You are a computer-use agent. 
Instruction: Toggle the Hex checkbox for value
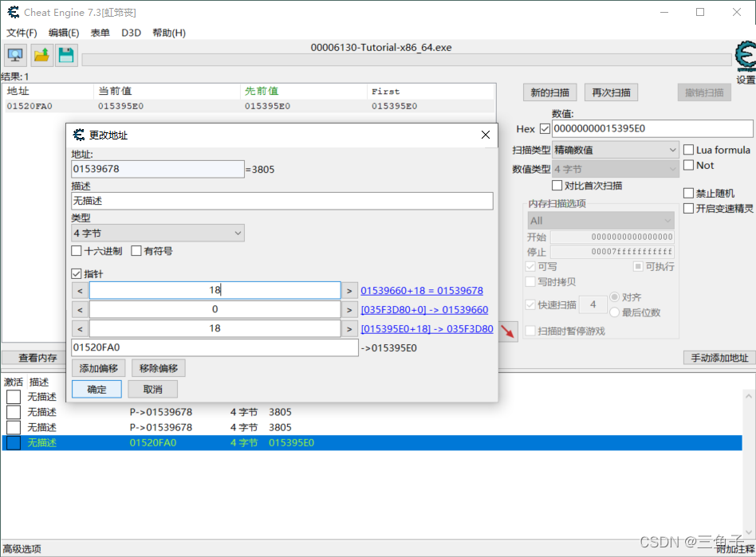(545, 129)
